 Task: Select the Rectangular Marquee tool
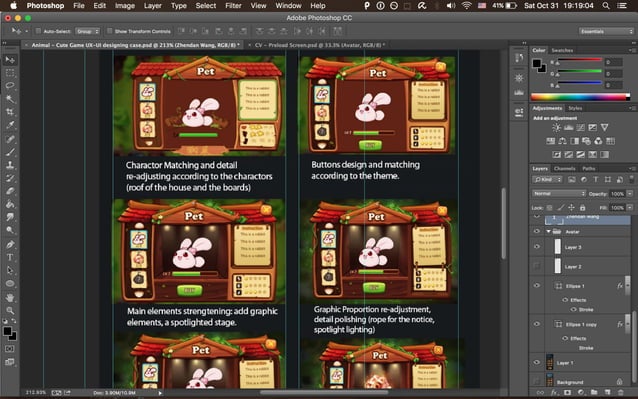coord(10,73)
